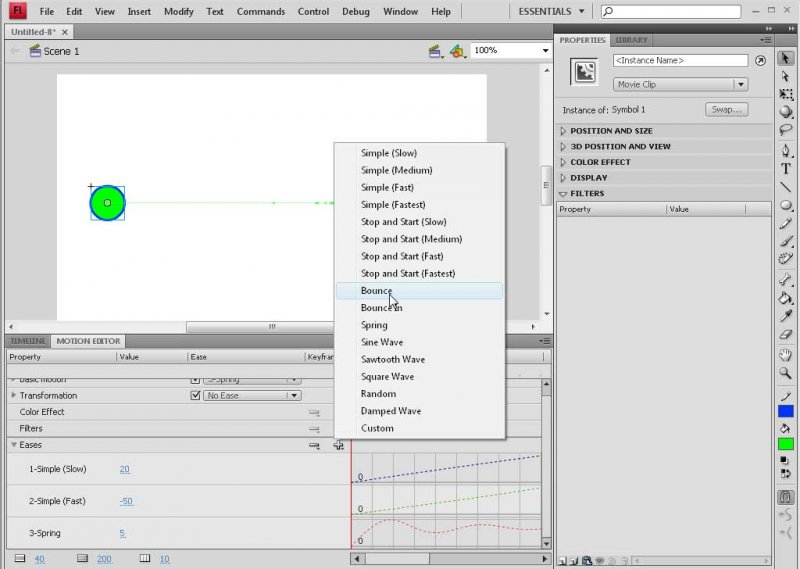Toggle the Basic motion ease checkbox
800x569 pixels.
point(196,380)
